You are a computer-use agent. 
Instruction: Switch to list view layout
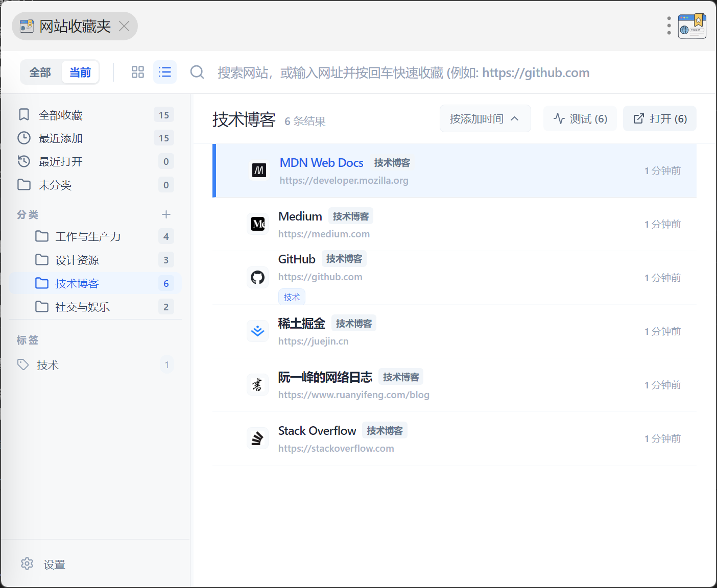[165, 72]
